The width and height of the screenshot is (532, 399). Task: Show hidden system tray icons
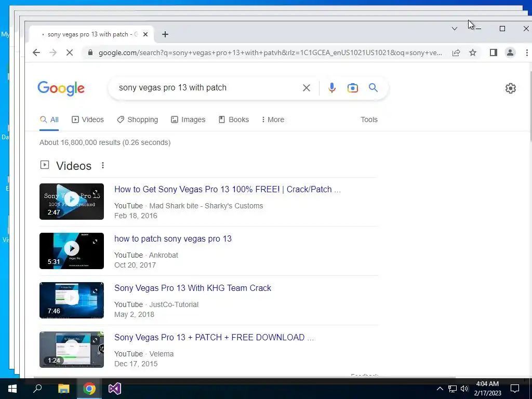pos(440,389)
